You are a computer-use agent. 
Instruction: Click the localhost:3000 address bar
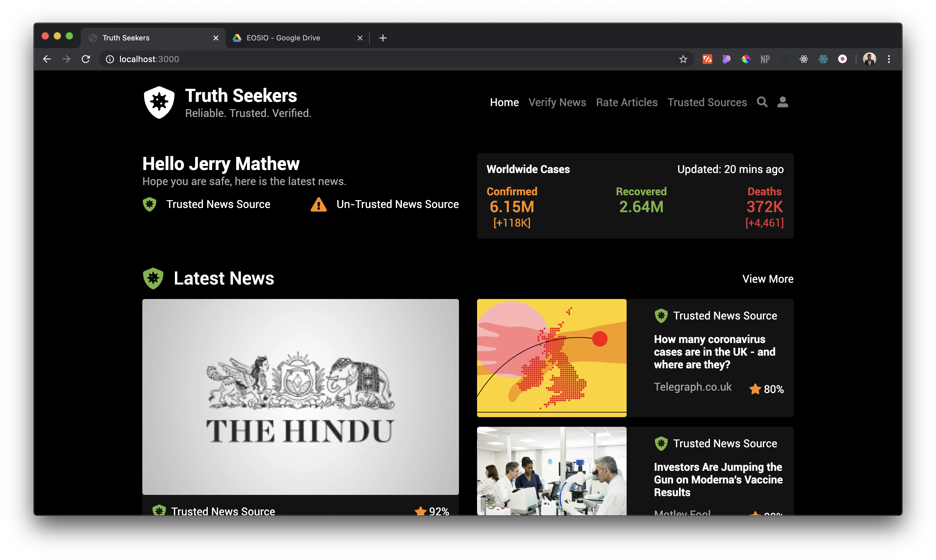(x=340, y=59)
